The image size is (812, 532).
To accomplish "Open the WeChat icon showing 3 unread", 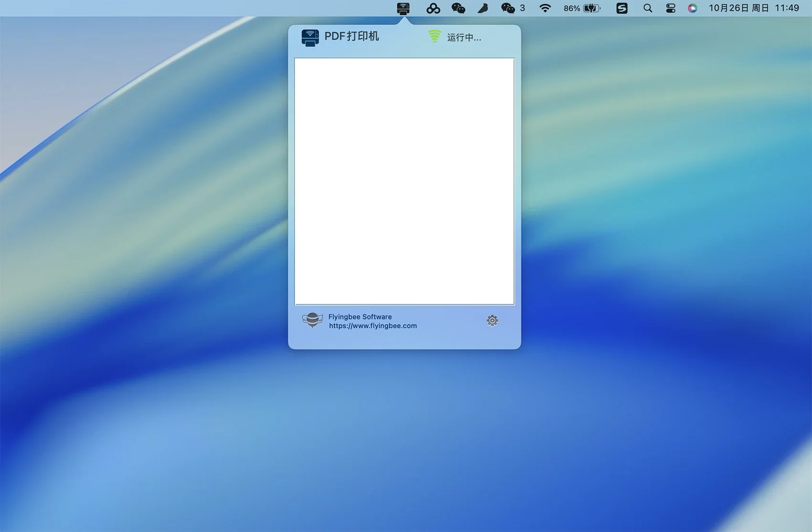I will click(x=513, y=8).
